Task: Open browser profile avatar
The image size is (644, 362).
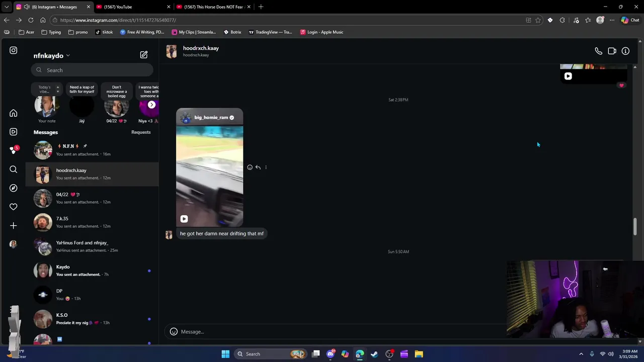Action: 600,20
